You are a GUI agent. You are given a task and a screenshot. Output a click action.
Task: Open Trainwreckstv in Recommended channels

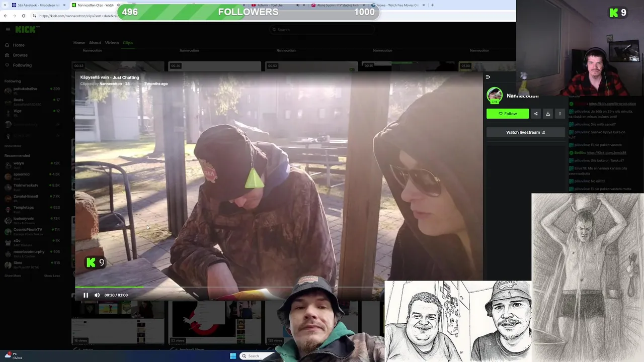point(32,187)
